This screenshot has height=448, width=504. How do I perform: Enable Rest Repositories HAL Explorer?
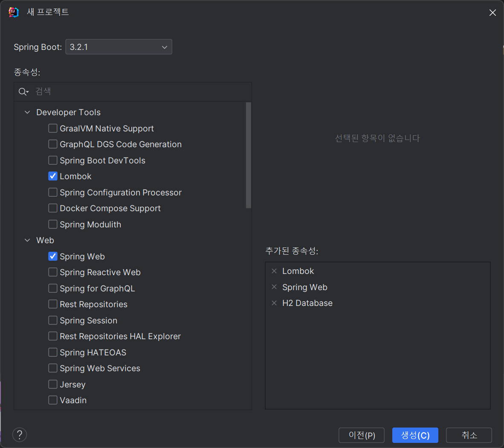point(53,336)
